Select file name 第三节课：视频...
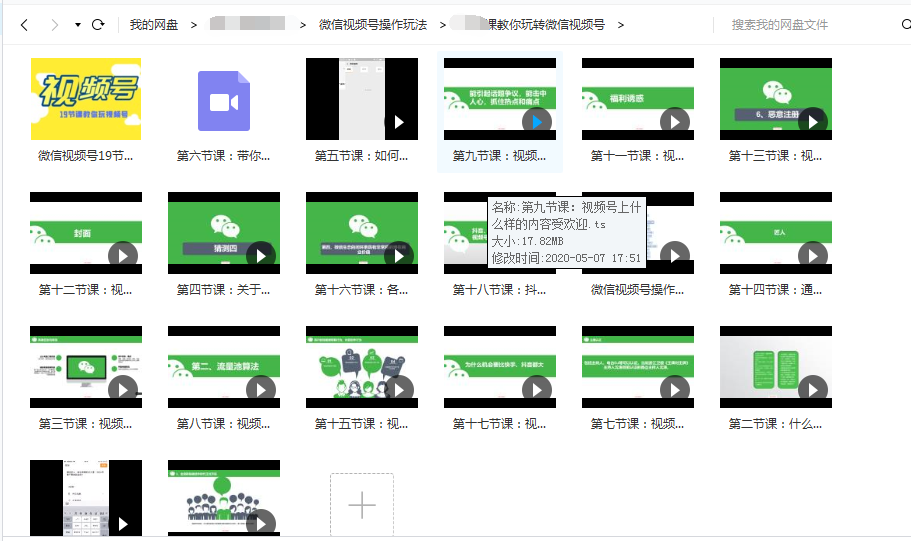Screen dimensions: 911x541 click(x=85, y=424)
